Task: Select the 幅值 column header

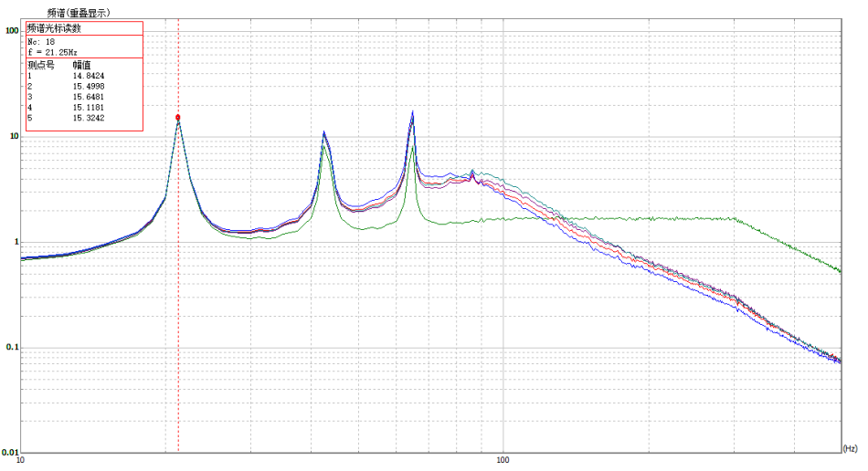Action: [x=82, y=65]
